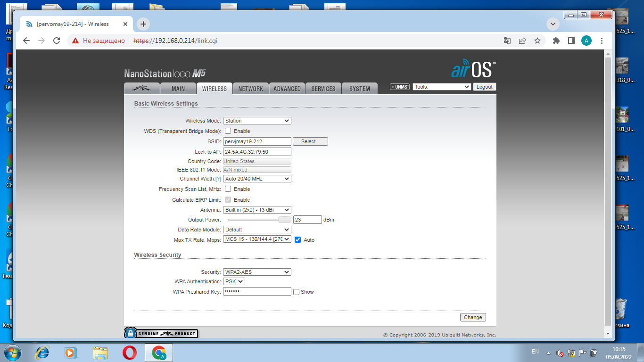Click the Action Center flag icon
The image size is (644, 362).
tap(583, 353)
